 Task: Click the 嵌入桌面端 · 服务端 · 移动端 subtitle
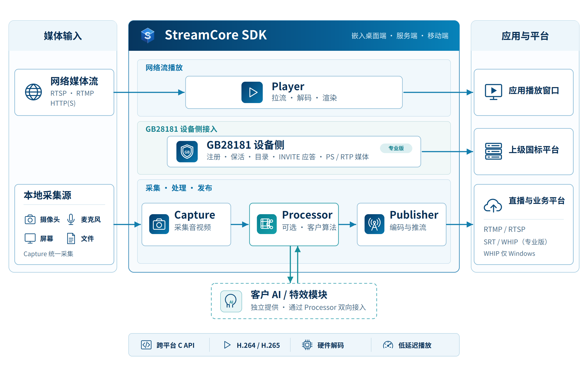400,36
